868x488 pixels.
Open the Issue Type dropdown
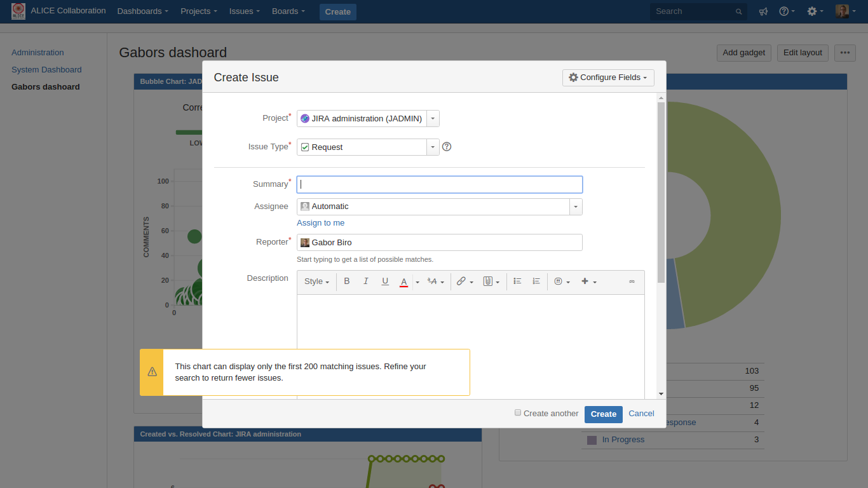click(433, 147)
